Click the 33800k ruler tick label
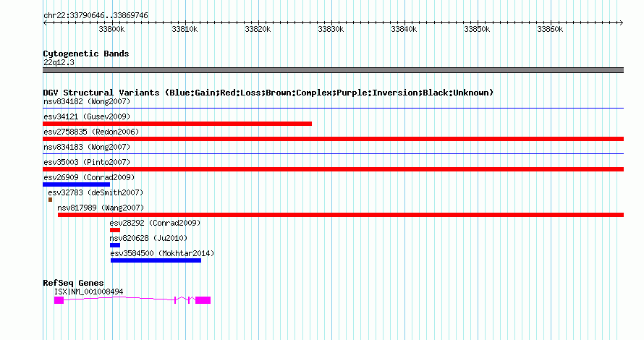Screen dimensions: 644x340 tap(111, 30)
